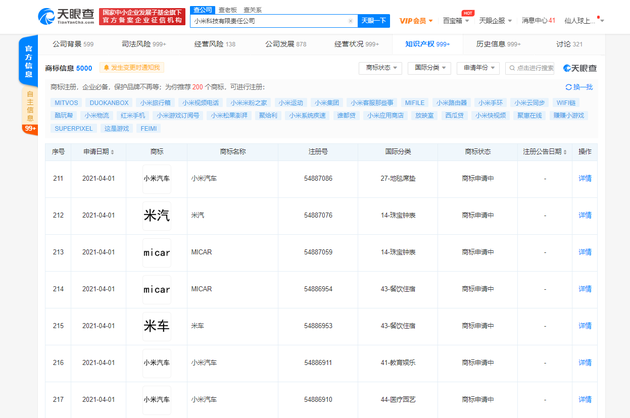Select the 小米集团 trademark tag
Screen dimensions: 630x418
327,103
